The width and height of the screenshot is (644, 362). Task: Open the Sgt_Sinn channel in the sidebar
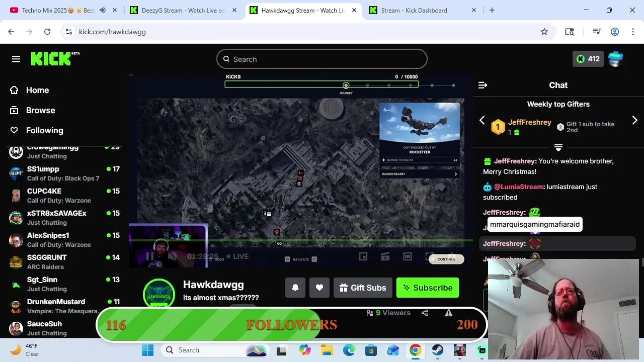click(x=64, y=284)
